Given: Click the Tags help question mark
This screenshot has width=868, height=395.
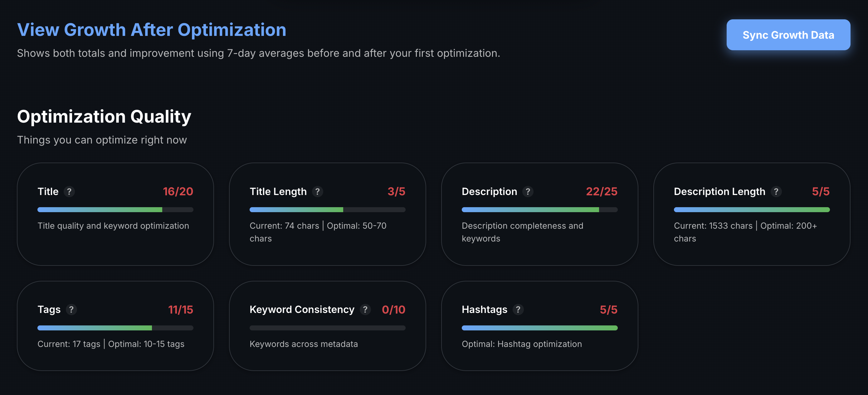Looking at the screenshot, I should click(71, 310).
